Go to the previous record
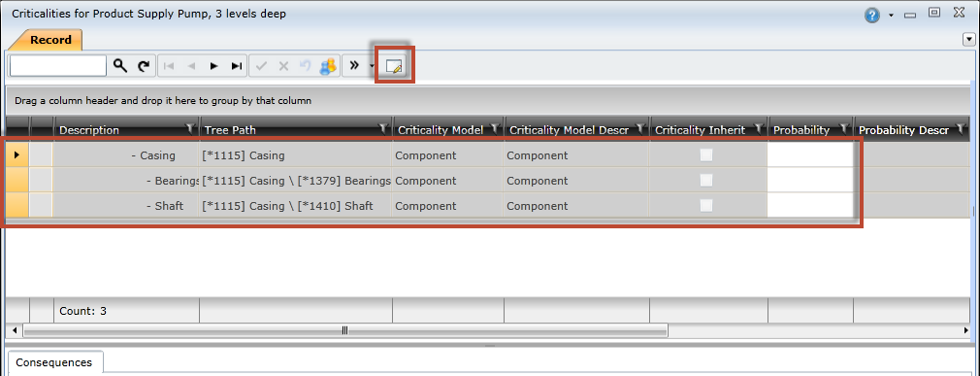 pos(191,66)
